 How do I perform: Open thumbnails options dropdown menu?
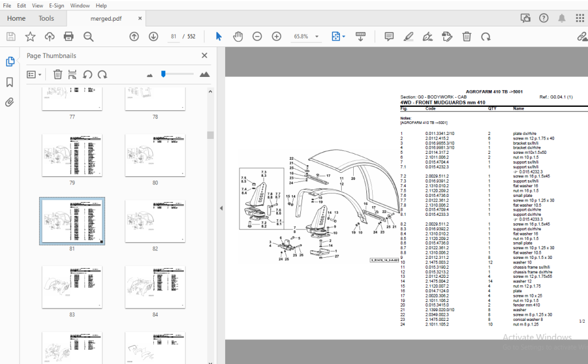click(x=34, y=75)
